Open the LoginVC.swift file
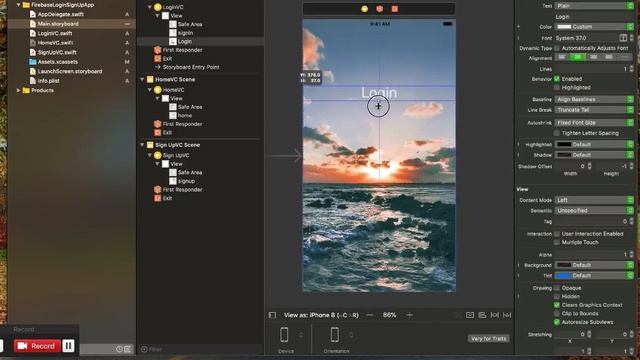The height and width of the screenshot is (360, 640). click(x=55, y=33)
